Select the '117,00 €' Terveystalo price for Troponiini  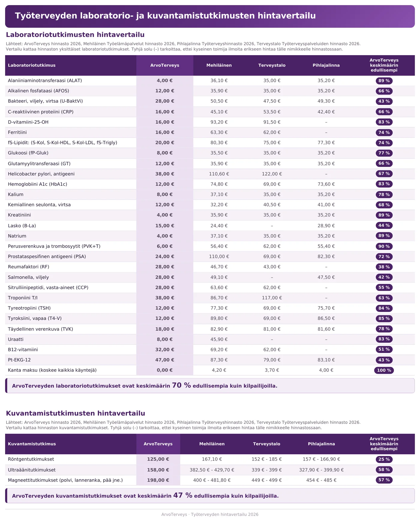click(x=272, y=298)
